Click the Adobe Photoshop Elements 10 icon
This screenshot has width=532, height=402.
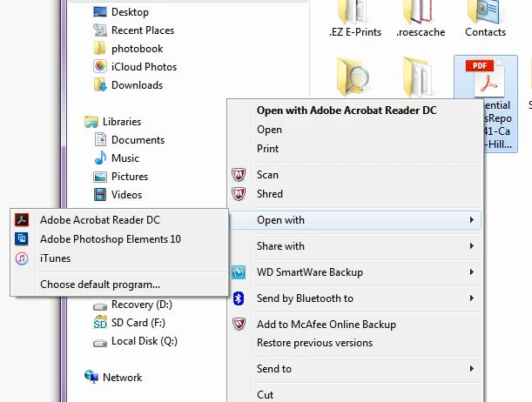pos(22,239)
